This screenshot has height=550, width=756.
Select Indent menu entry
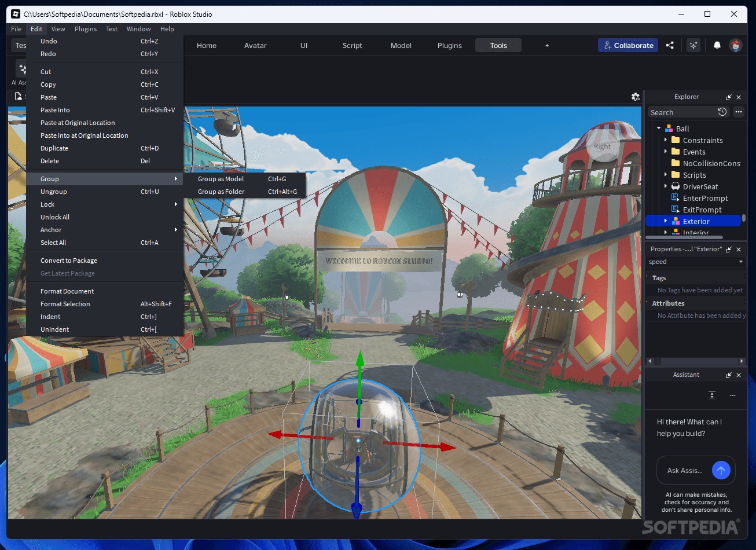tap(105, 317)
